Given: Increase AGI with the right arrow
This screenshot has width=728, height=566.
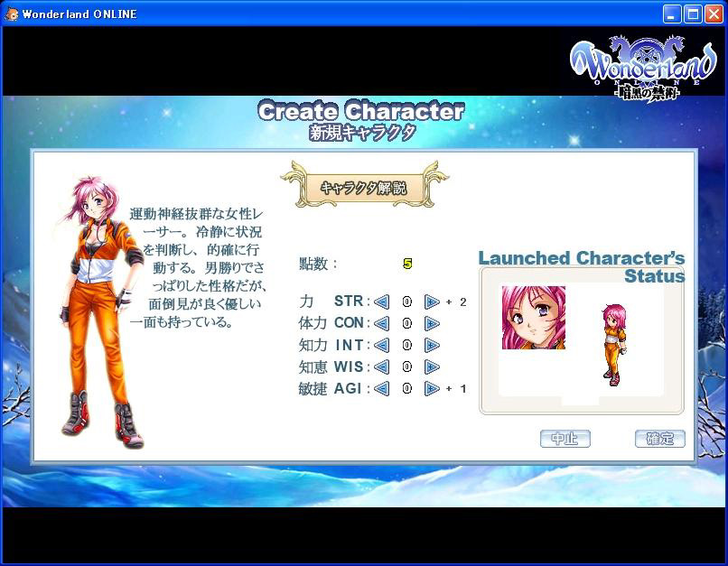Looking at the screenshot, I should point(432,388).
